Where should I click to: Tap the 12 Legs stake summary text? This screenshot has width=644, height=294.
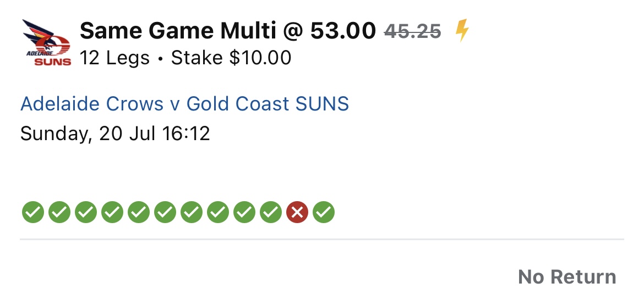(185, 58)
